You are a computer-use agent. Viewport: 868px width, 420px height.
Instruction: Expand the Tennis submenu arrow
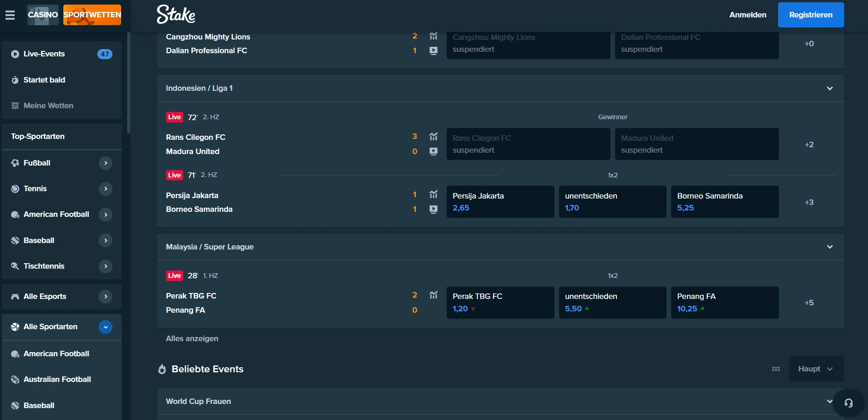coord(106,188)
